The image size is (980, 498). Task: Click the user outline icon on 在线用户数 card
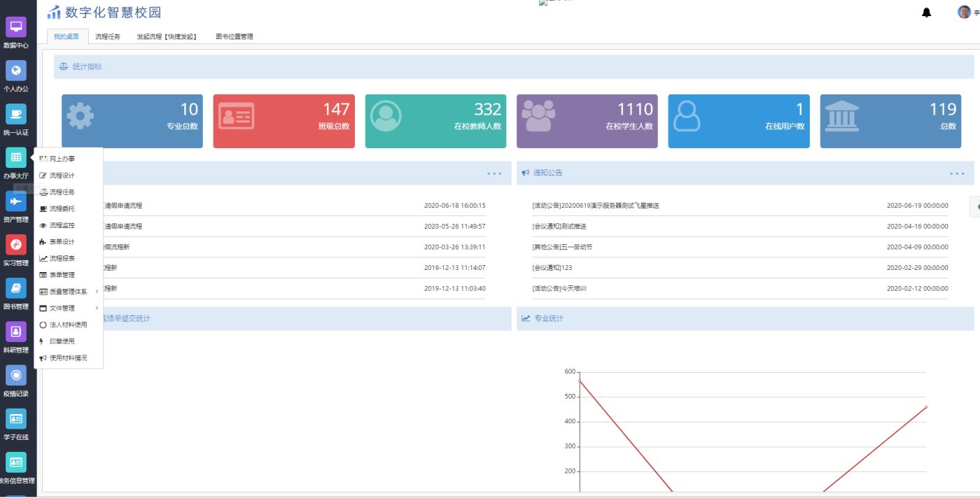[x=687, y=116]
